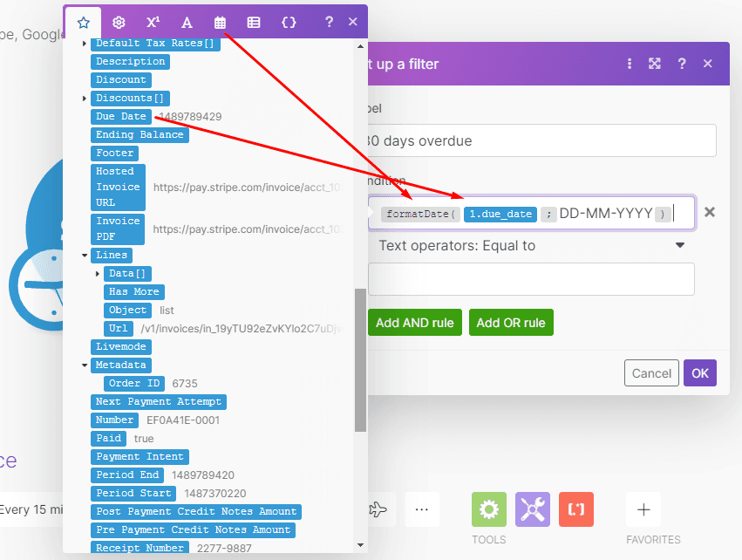Open the array functions tab
The image size is (742, 560).
click(x=254, y=22)
